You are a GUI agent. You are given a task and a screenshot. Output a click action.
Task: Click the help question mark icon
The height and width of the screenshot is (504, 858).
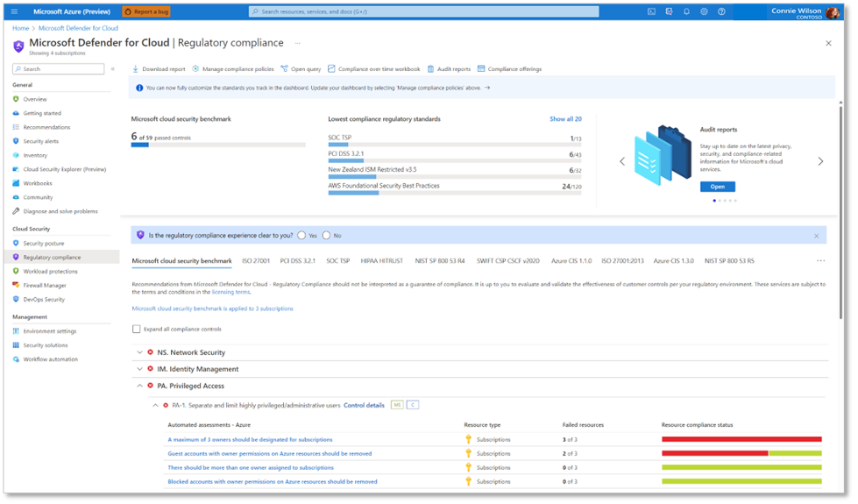[x=721, y=12]
